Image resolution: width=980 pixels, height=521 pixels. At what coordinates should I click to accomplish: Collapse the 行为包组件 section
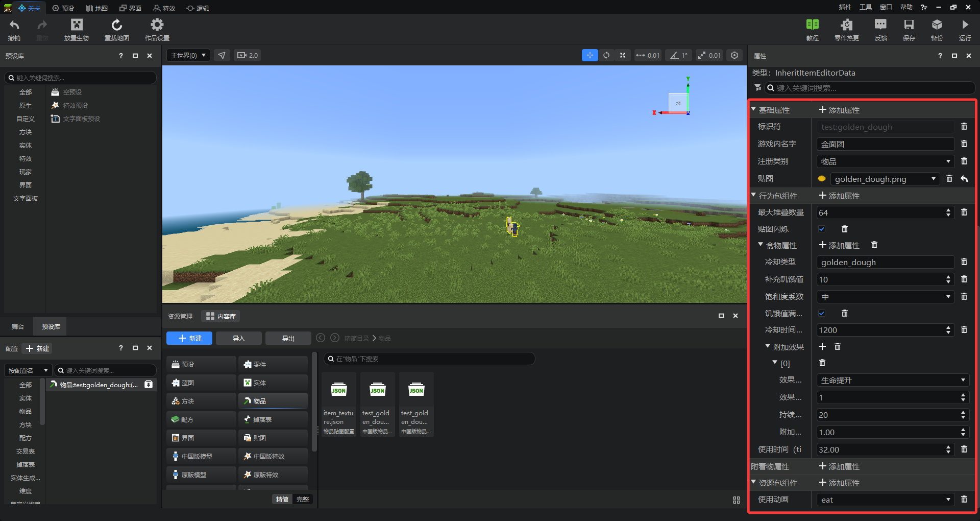click(x=753, y=195)
